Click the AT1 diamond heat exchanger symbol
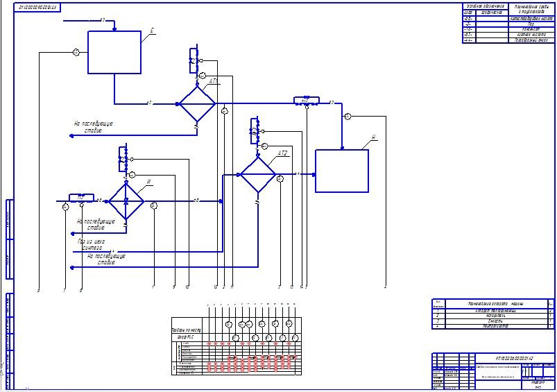The image size is (557, 392). [x=198, y=104]
